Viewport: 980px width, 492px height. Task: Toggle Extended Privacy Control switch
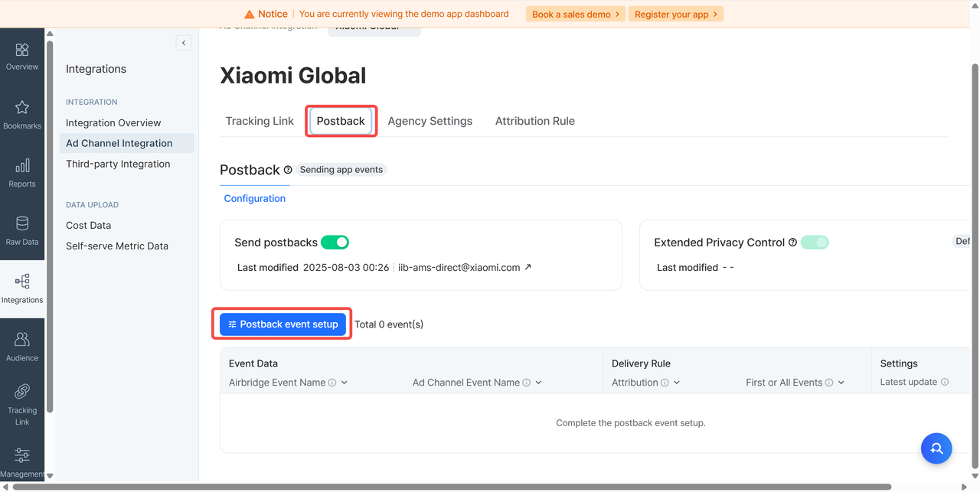[x=814, y=243]
